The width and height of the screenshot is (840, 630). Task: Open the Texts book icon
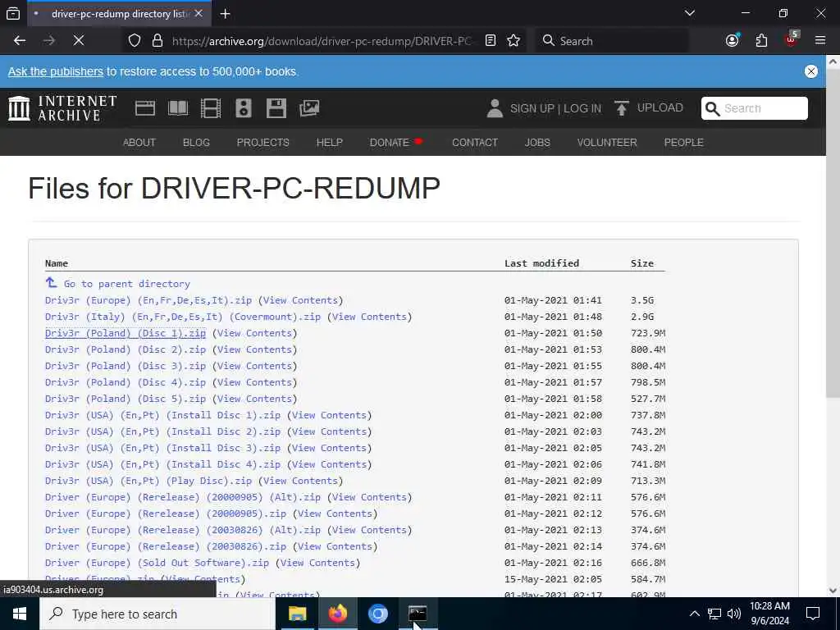(178, 108)
